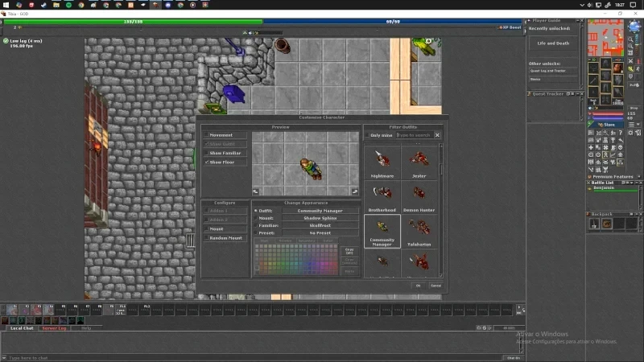Rotate preview character right arrow
644x362 pixels.
[355, 191]
